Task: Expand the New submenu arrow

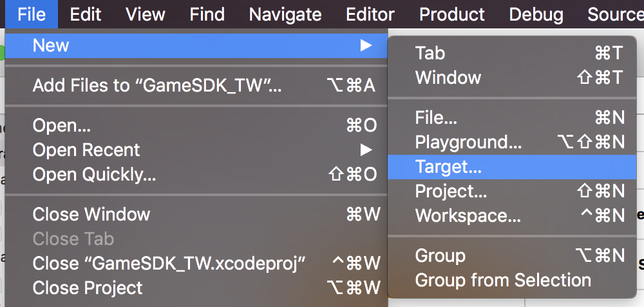Action: 366,46
